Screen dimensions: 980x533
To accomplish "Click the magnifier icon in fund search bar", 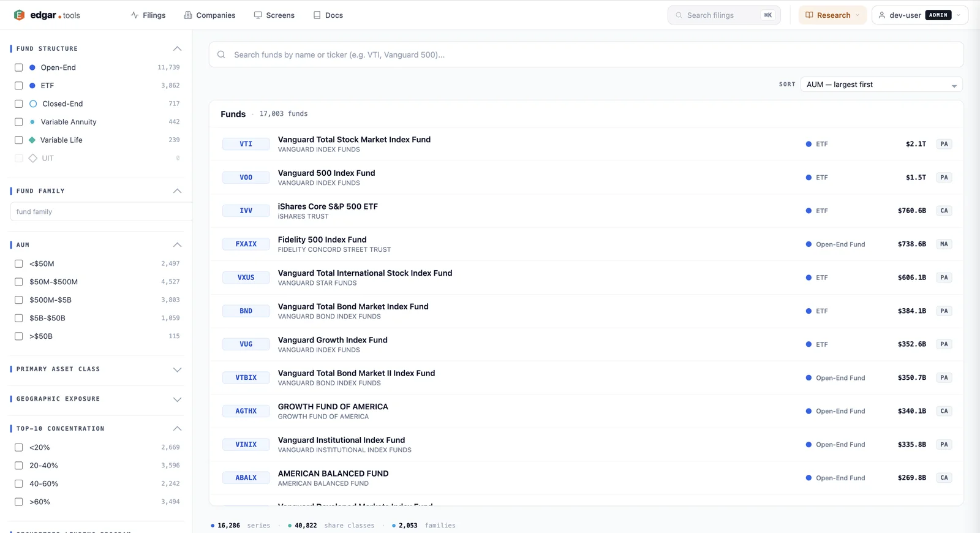I will [221, 55].
